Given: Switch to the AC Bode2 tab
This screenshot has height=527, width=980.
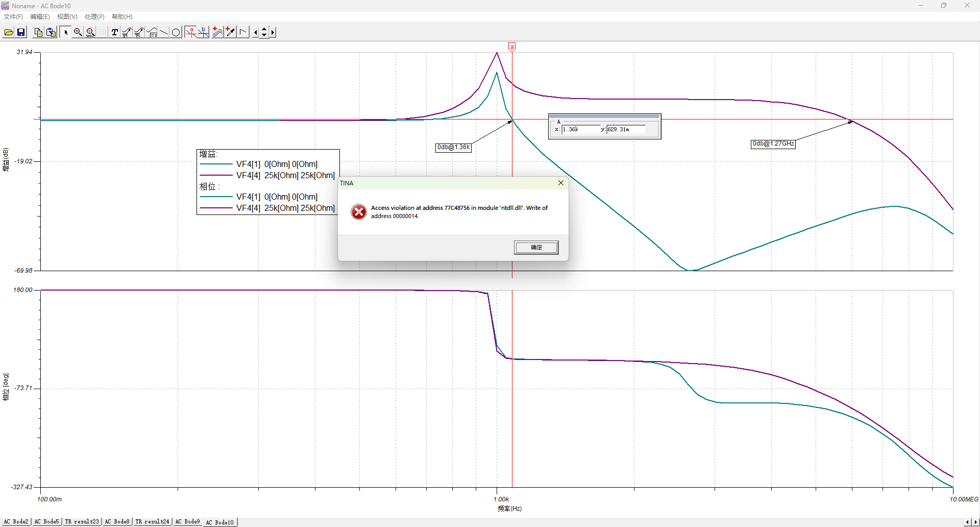Looking at the screenshot, I should coord(16,521).
